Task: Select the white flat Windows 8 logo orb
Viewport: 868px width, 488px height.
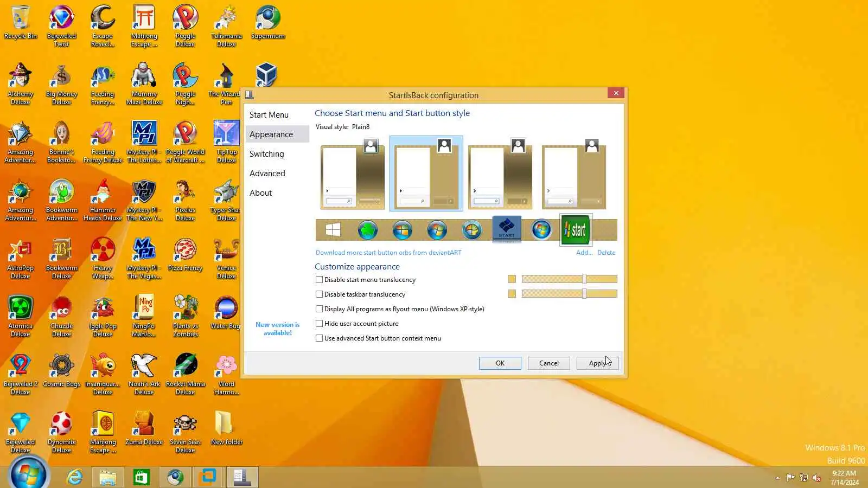Action: pyautogui.click(x=333, y=230)
